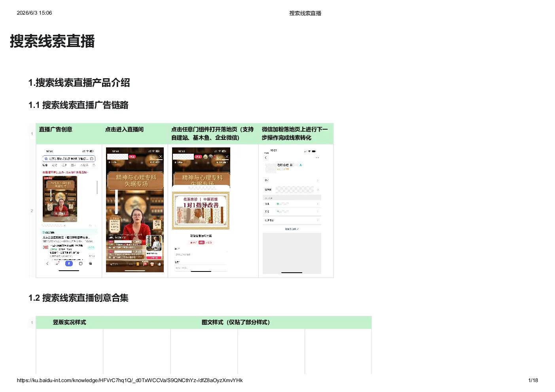
Task: Open the Baidu search ad screenshot thumbnail
Action: 69,210
